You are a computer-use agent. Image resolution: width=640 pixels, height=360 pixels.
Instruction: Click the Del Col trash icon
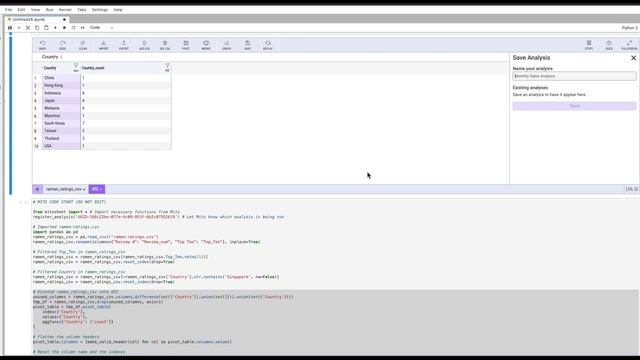tap(165, 45)
